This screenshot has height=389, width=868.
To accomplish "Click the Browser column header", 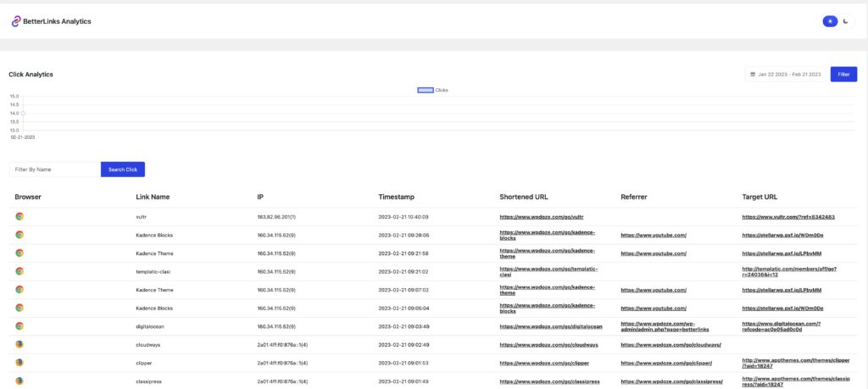I will click(28, 197).
